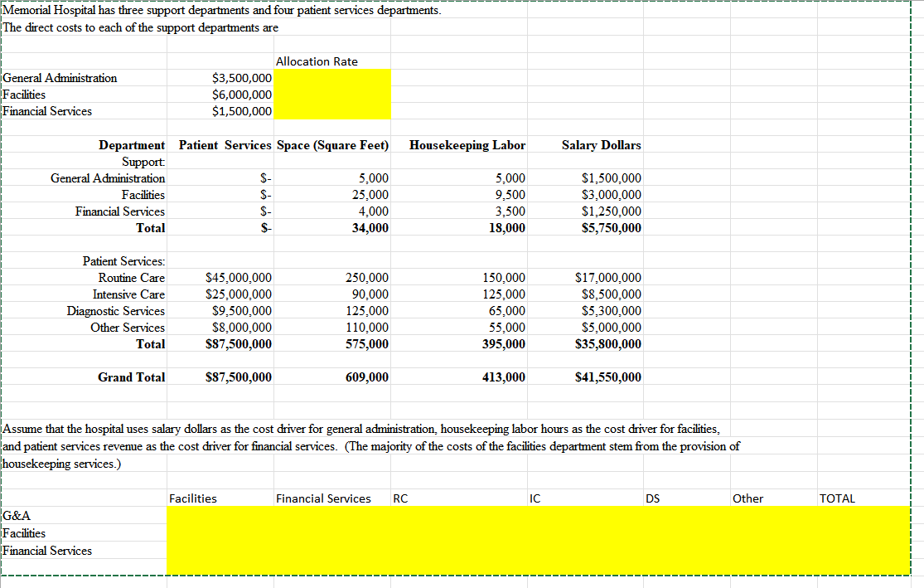Click the 'G&A' row label
The image size is (924, 588).
pos(17,516)
